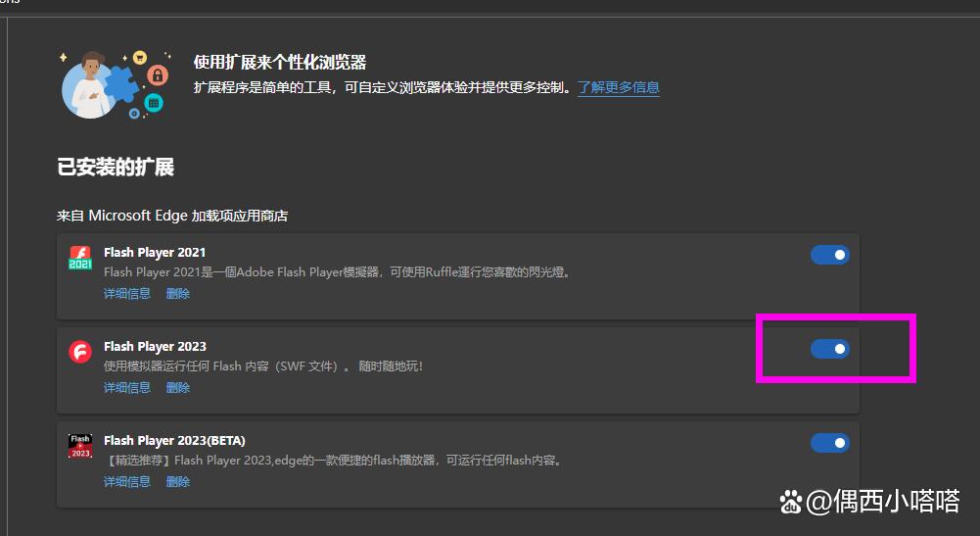Click description 使用模拟器运行任何 Flash 内容
The height and width of the screenshot is (536, 980).
tap(263, 365)
